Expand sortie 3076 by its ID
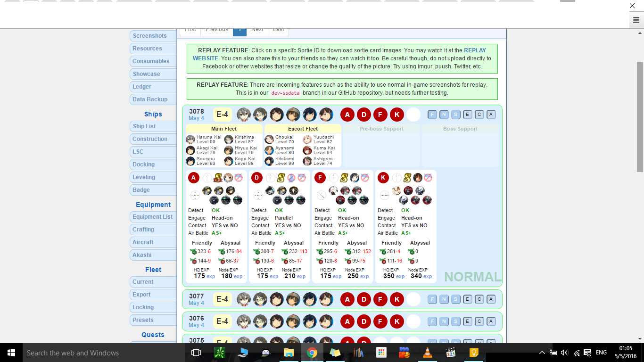 click(x=197, y=319)
